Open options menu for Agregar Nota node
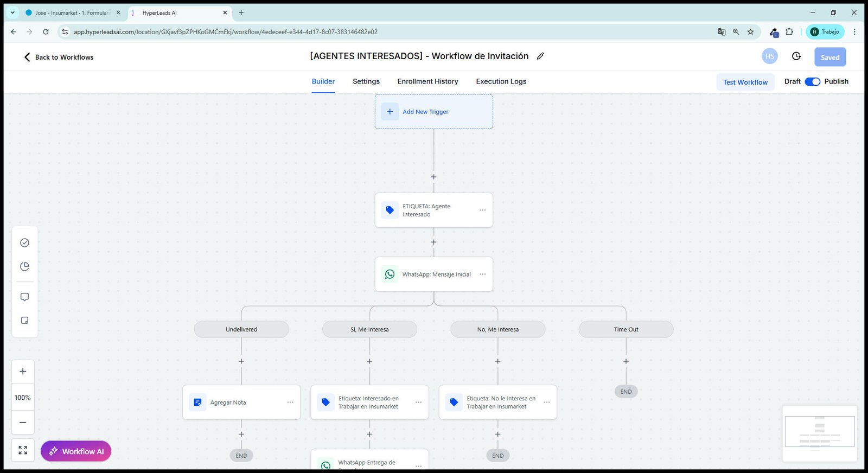This screenshot has height=473, width=868. click(290, 402)
